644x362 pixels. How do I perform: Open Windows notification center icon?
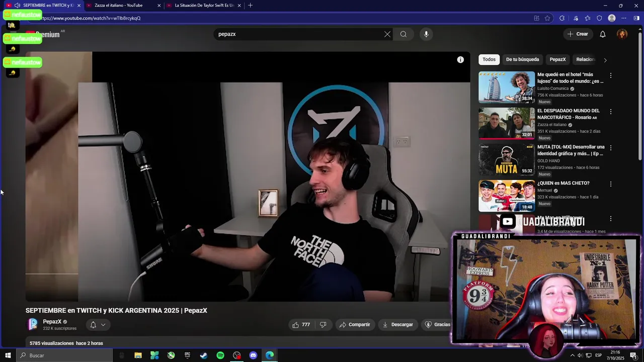(633, 355)
